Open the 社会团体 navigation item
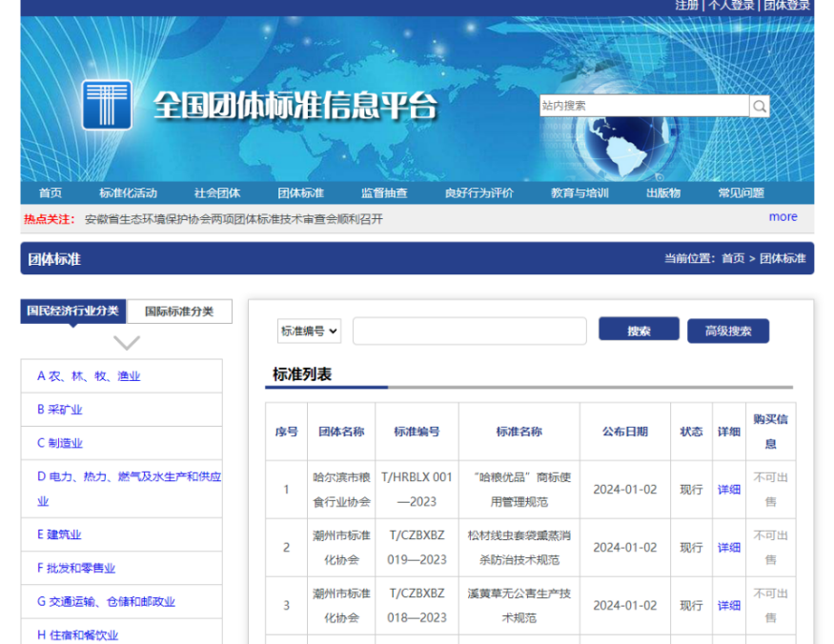834x644 pixels. [217, 193]
